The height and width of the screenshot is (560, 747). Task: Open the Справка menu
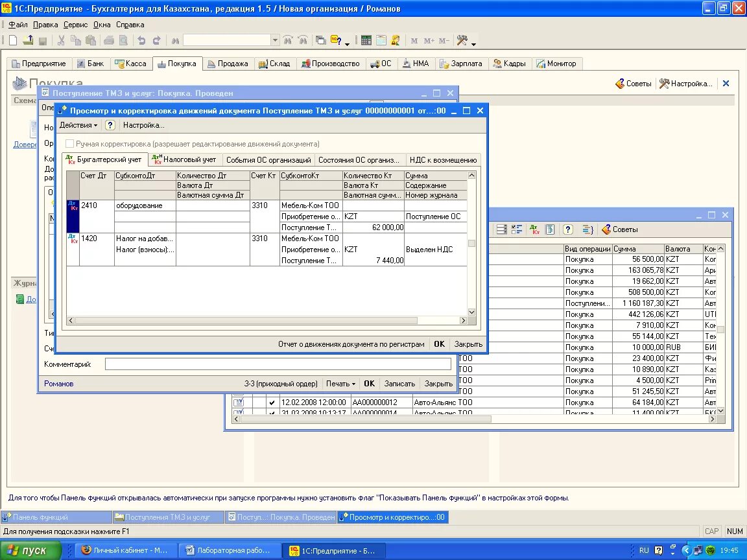tap(130, 25)
